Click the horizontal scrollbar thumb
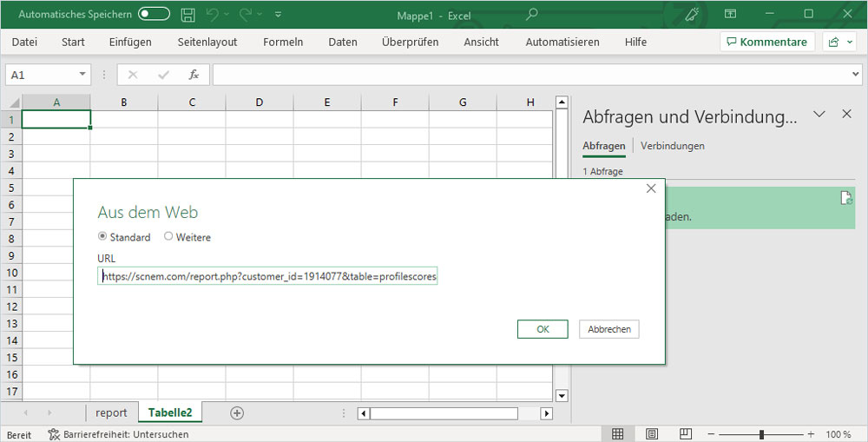868x442 pixels. pos(444,413)
